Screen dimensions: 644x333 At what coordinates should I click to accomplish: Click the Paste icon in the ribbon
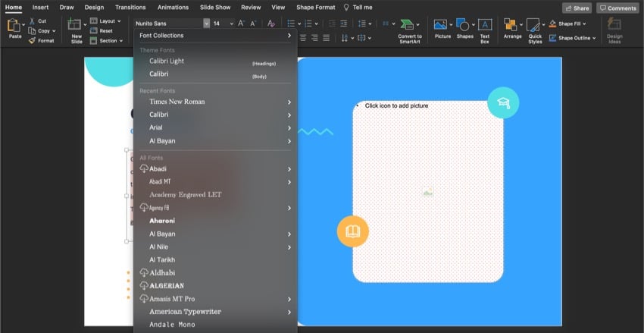point(14,26)
